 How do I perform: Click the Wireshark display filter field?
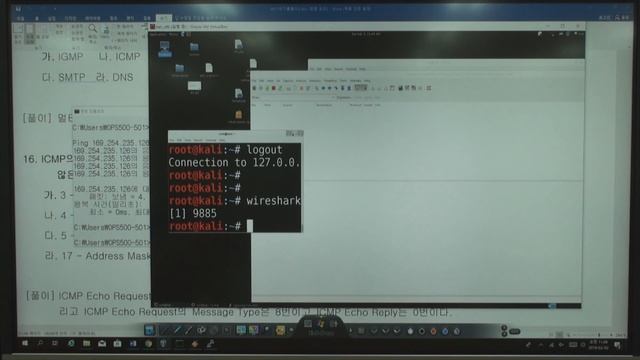tap(297, 98)
